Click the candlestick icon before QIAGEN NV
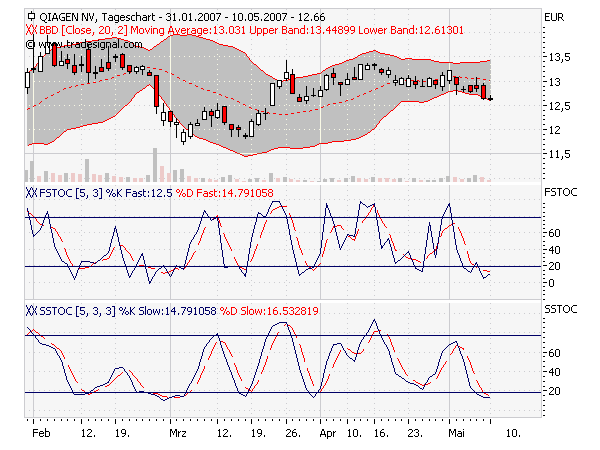 (x=31, y=16)
